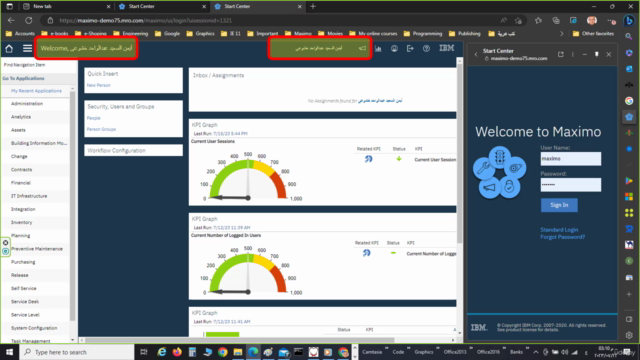The height and width of the screenshot is (360, 640).
Task: Add new site to Edge sidebar
Action: [629, 294]
